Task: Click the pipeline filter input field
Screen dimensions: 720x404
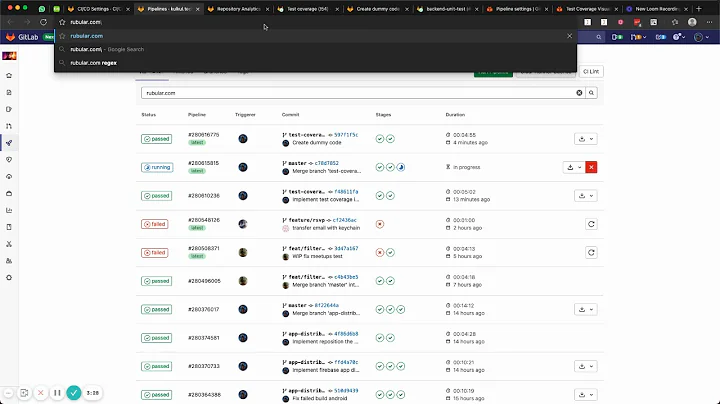Action: (358, 93)
